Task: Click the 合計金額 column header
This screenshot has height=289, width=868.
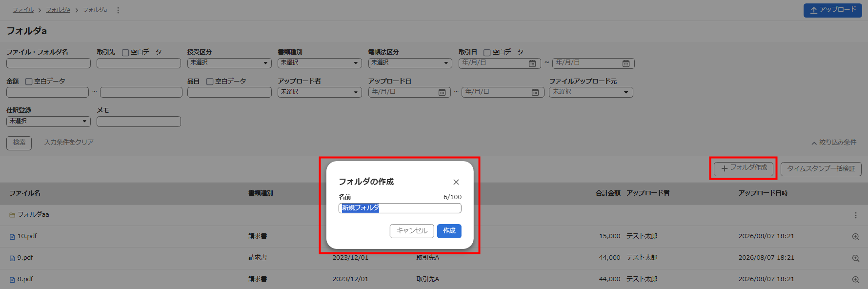Action: pyautogui.click(x=608, y=193)
